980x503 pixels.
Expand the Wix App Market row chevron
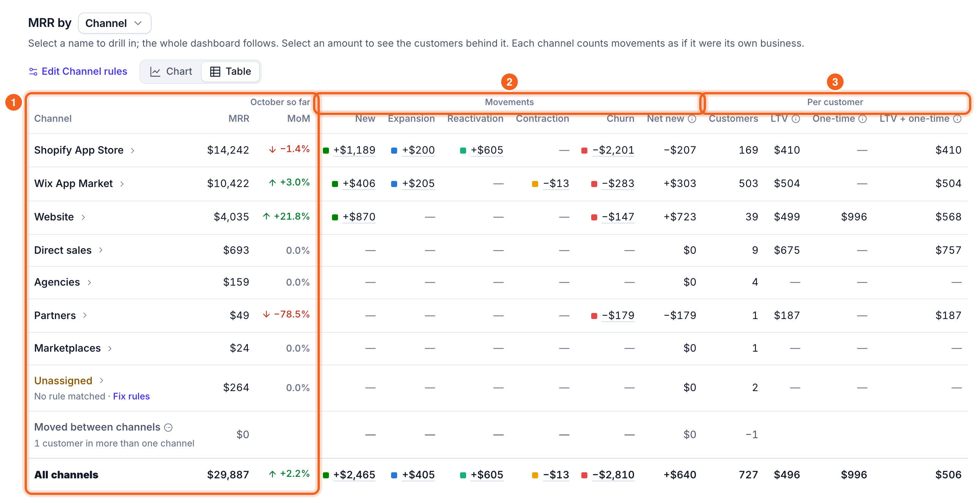click(x=122, y=184)
